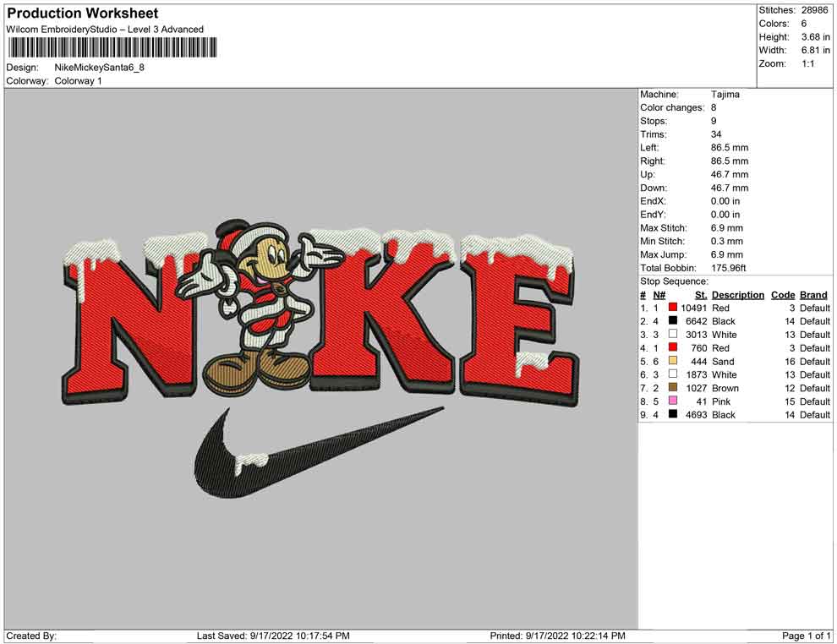Click the Last Saved timestamp in footer
The height and width of the screenshot is (644, 837).
tap(273, 636)
